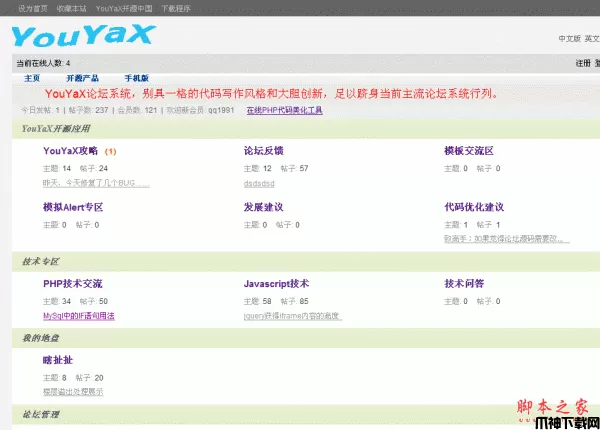The height and width of the screenshot is (430, 600).
Task: Click the 会员数: 121 statistic
Action: coord(137,110)
